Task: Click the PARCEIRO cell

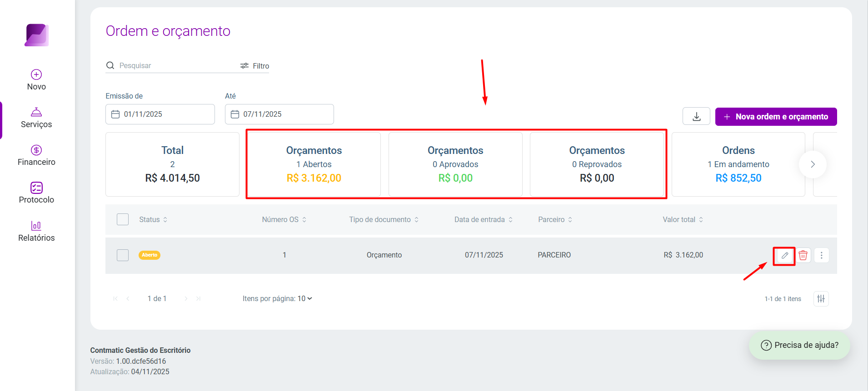Action: coord(554,255)
